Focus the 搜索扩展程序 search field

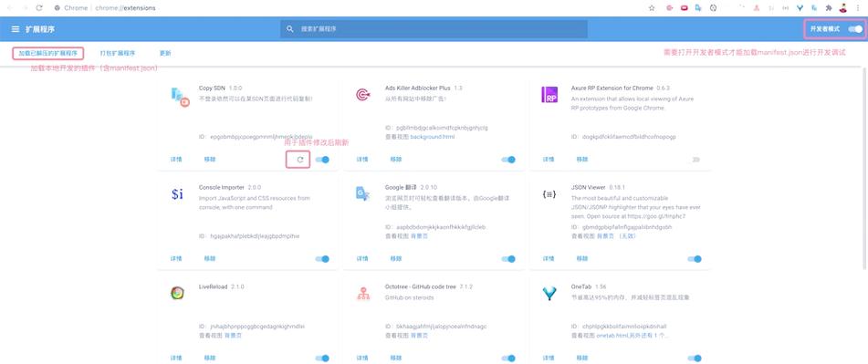(x=434, y=29)
